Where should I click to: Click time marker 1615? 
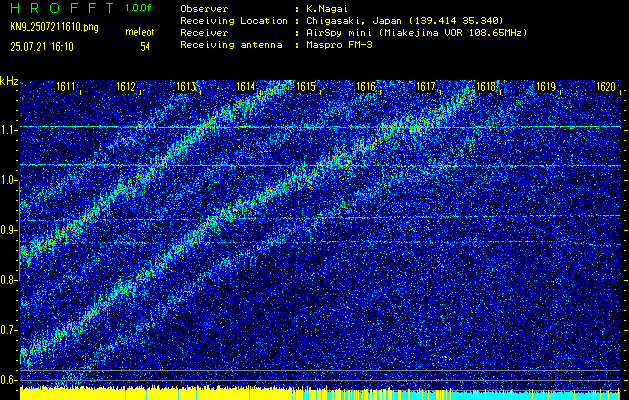point(306,86)
